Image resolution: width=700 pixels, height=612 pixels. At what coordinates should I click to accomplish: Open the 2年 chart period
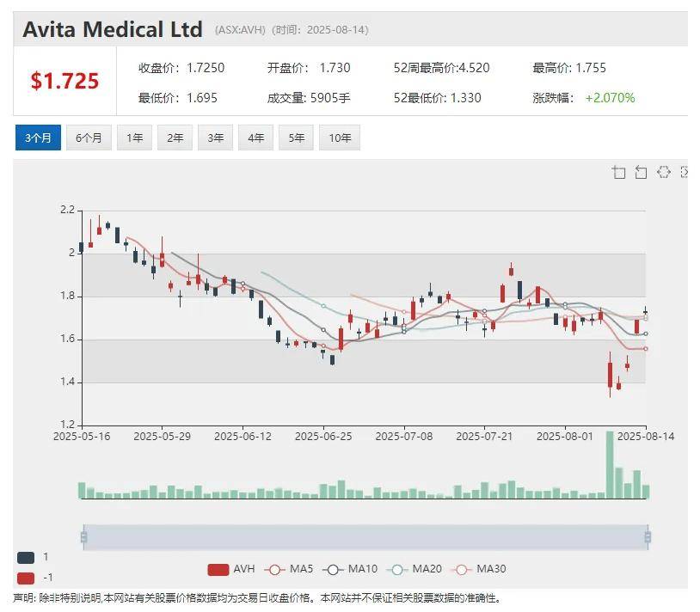coord(175,138)
